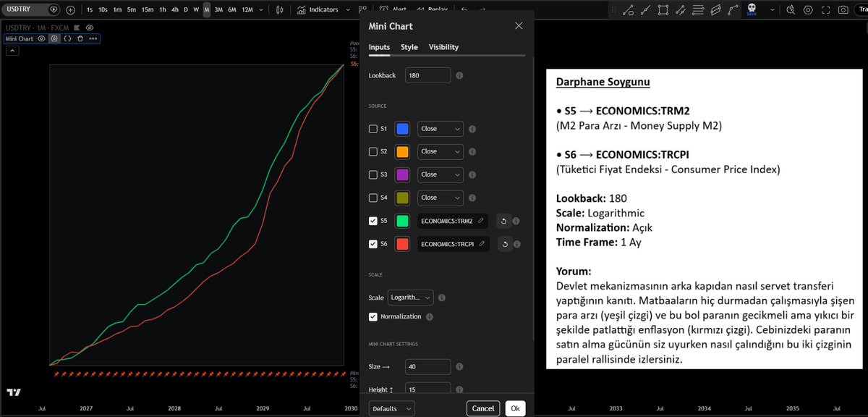Select the trend line with price tool
The image size is (868, 417).
[627, 9]
